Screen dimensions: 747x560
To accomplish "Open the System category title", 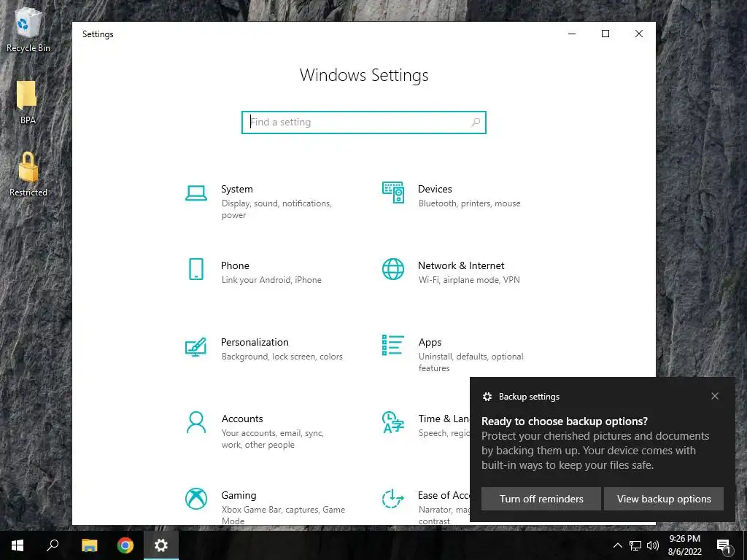I will [237, 189].
